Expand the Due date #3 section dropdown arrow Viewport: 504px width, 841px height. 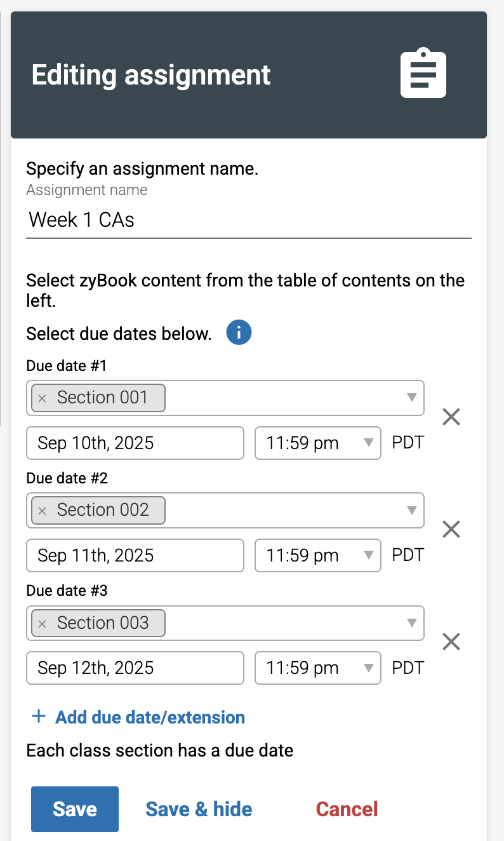click(x=411, y=622)
